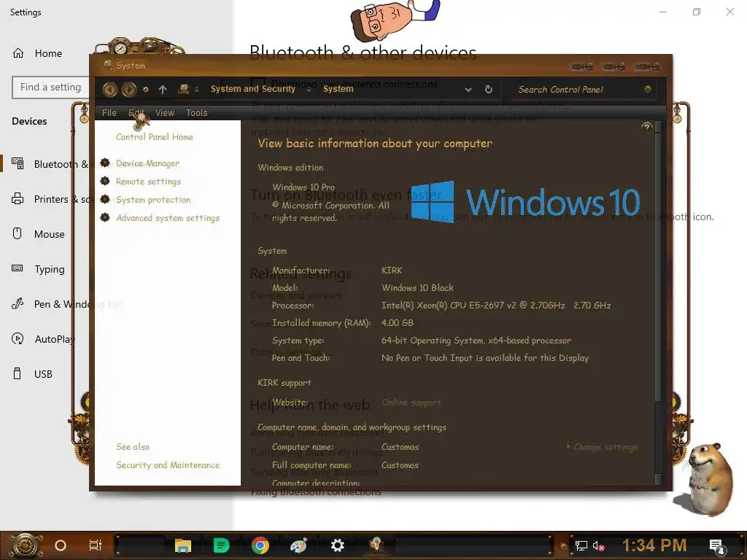Switch to Settings gear on the taskbar
Screen dimensions: 747x560
click(337, 545)
